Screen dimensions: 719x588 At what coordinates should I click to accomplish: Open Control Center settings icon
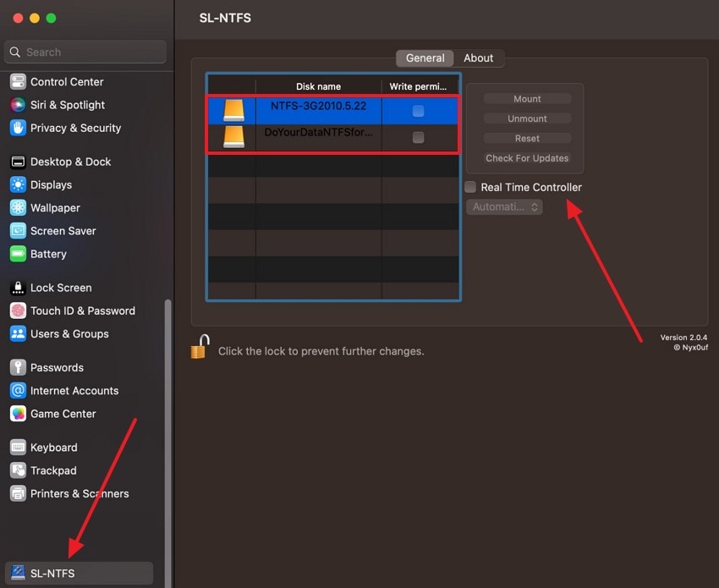pos(18,81)
